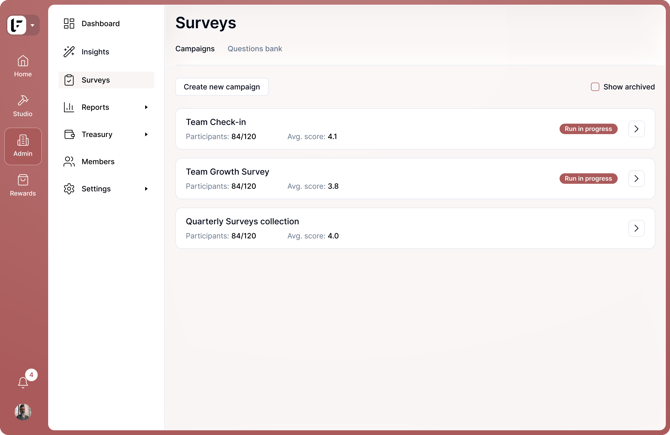Click the Reports bar chart icon
Image resolution: width=670 pixels, height=435 pixels.
pos(69,107)
